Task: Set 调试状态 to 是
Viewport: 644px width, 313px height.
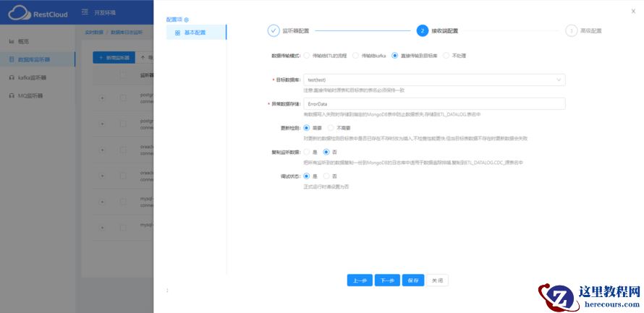Action: (x=306, y=176)
